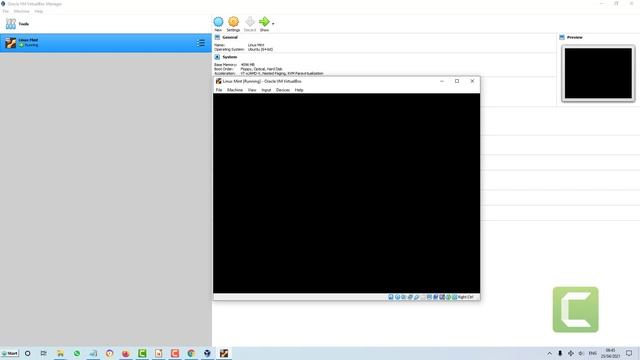Click the Right Ctrl host key indicator
640x360 pixels.
[x=465, y=297]
